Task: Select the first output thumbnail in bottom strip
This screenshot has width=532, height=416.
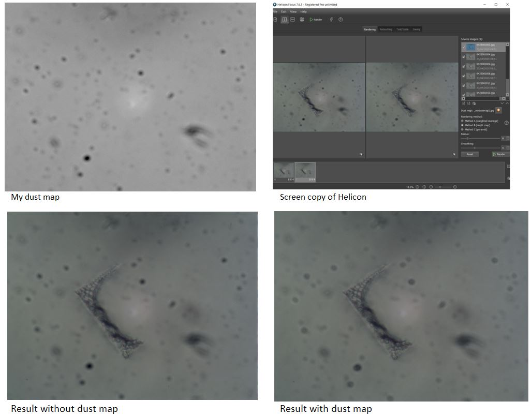Action: (x=284, y=172)
